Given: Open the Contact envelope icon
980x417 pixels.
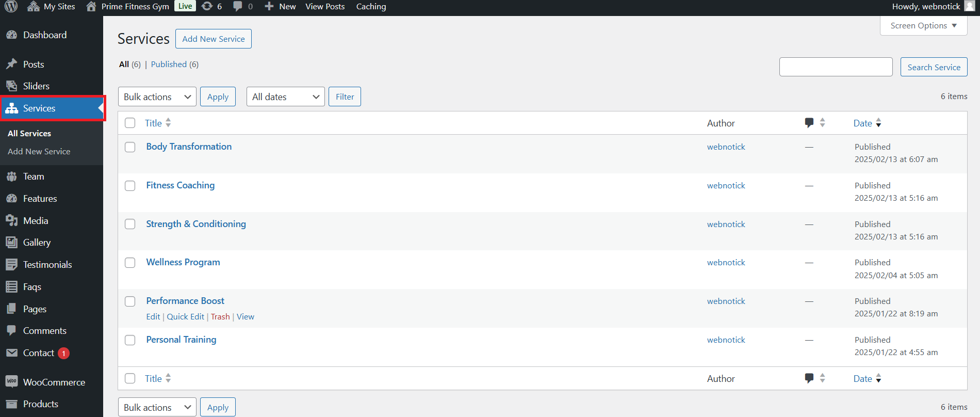Looking at the screenshot, I should 12,353.
